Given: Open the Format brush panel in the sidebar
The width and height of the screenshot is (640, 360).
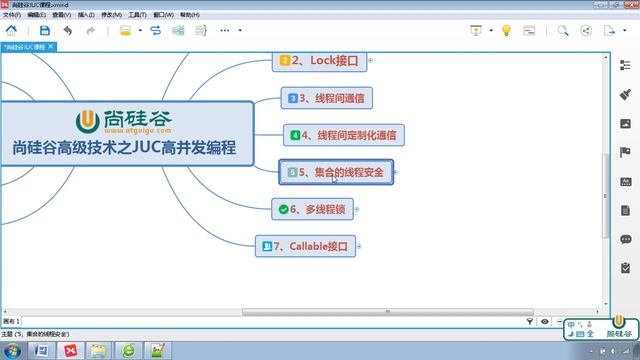Looking at the screenshot, I should (625, 94).
